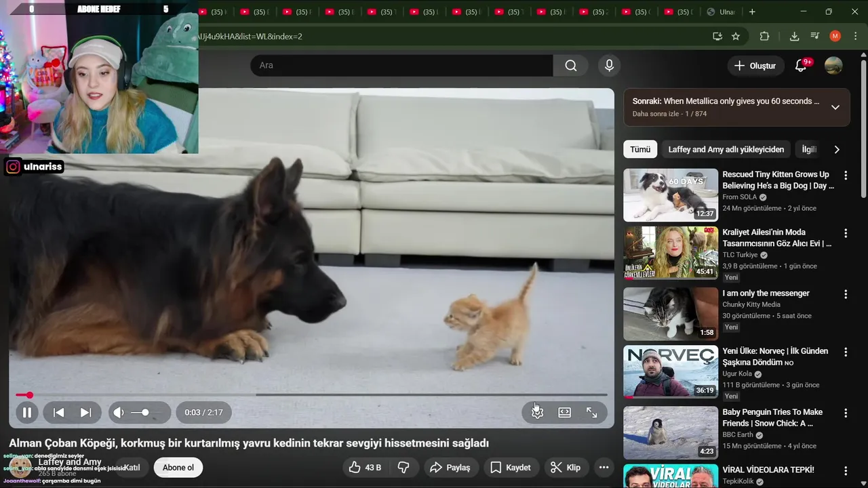Skip to next video in playlist
This screenshot has height=488, width=868.
(x=85, y=412)
